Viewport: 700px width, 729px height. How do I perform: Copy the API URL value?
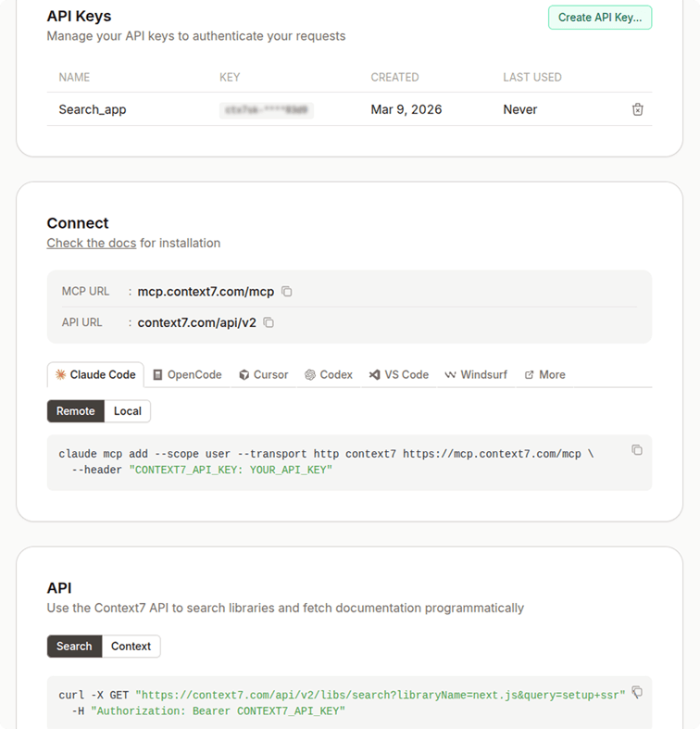(x=269, y=323)
